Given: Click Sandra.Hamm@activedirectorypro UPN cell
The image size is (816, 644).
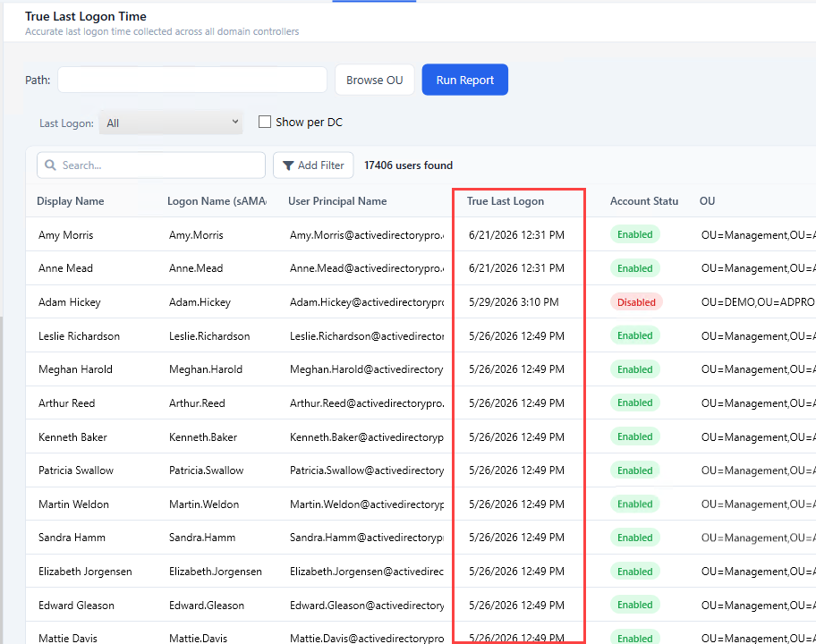Looking at the screenshot, I should pos(367,538).
